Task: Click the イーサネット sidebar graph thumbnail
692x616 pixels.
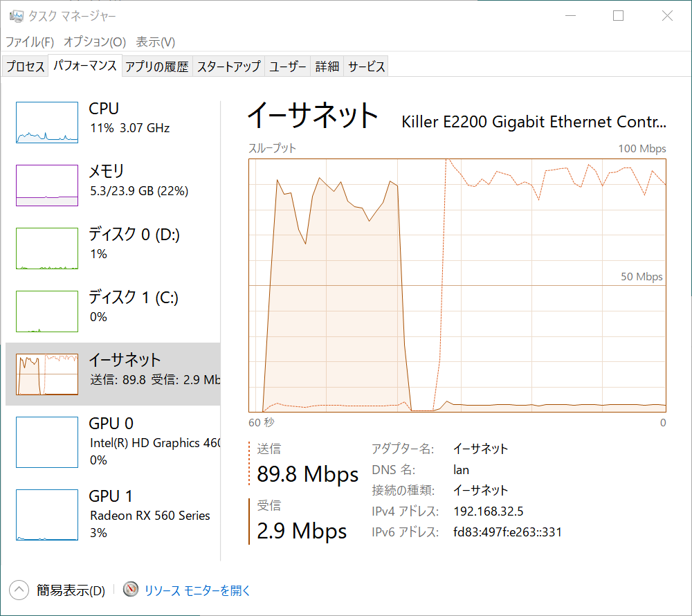Action: tap(47, 374)
